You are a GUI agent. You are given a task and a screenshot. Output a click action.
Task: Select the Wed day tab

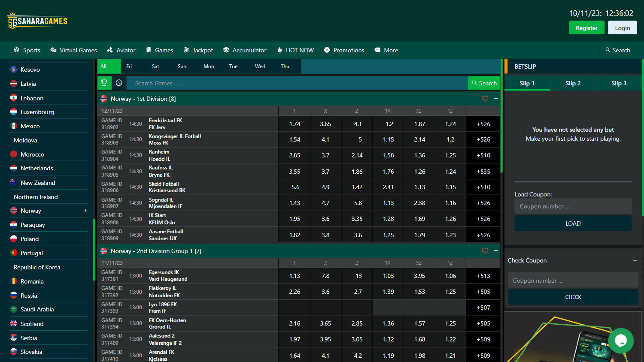pos(260,66)
